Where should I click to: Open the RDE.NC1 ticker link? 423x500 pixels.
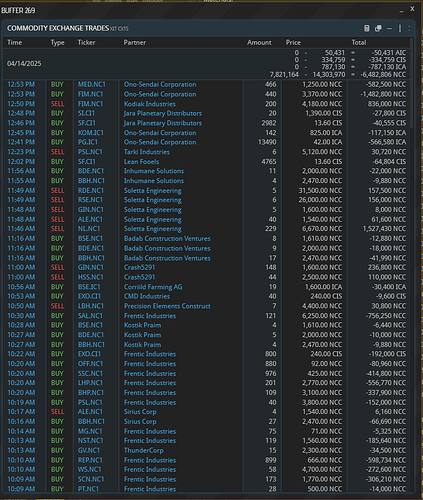point(91,190)
